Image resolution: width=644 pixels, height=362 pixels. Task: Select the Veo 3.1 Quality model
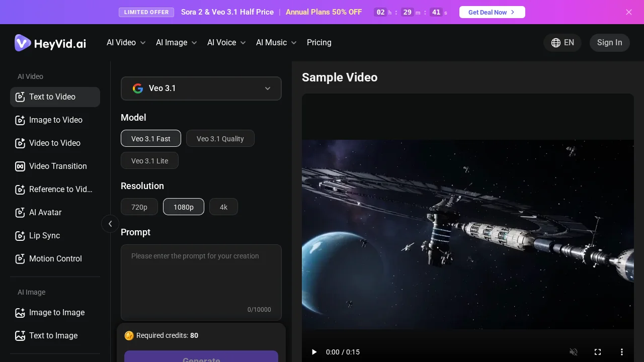pos(220,139)
